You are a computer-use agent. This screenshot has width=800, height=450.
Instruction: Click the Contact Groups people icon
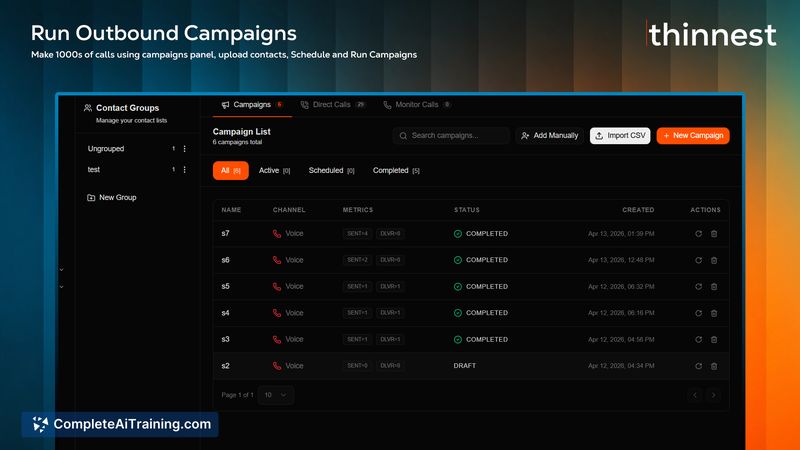[88, 108]
